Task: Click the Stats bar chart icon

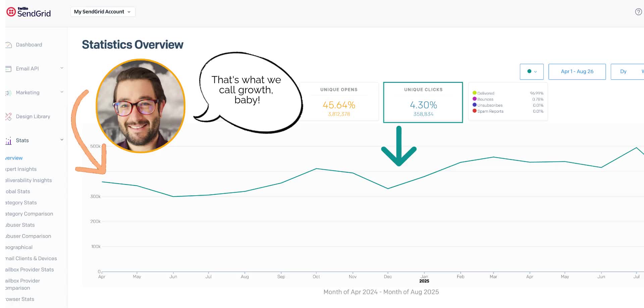Action: [8, 141]
